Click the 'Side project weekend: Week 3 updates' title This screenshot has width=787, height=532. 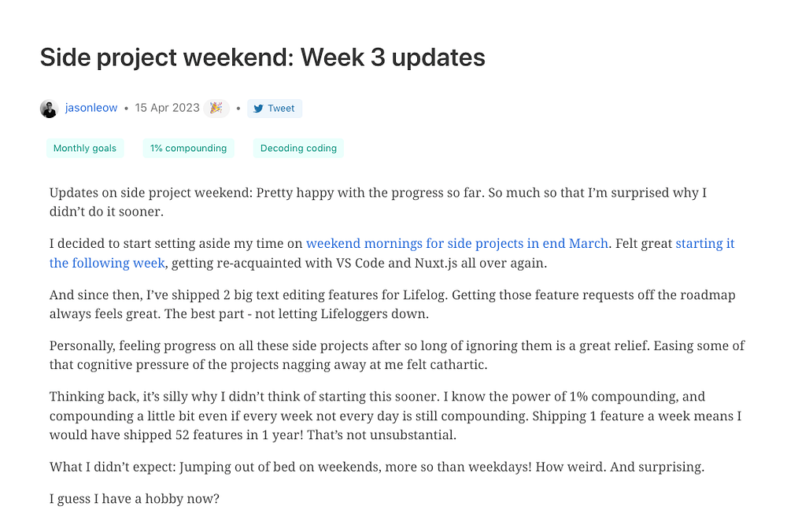click(x=263, y=57)
